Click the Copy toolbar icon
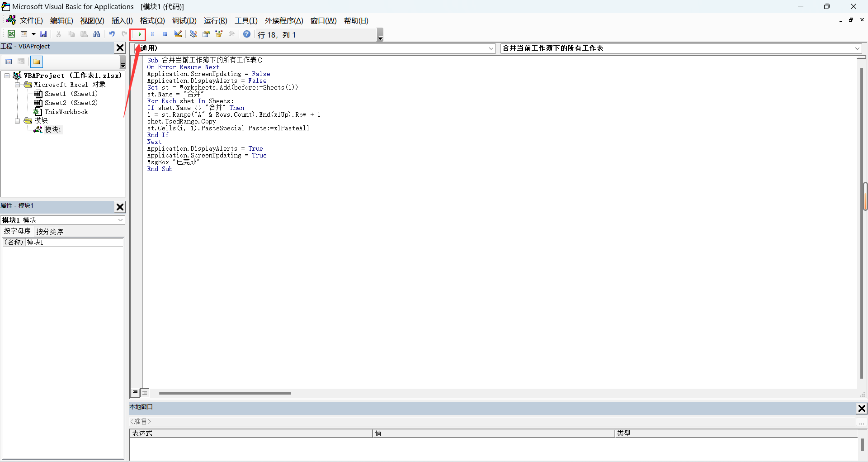The width and height of the screenshot is (868, 462). [71, 34]
